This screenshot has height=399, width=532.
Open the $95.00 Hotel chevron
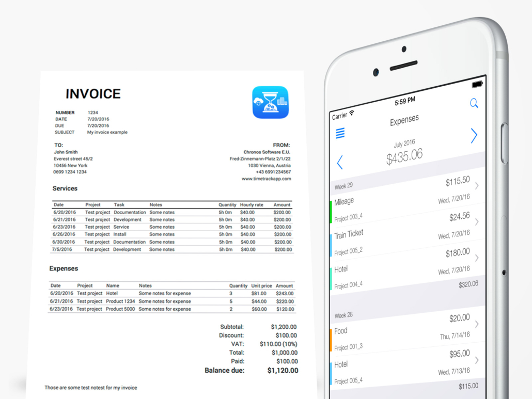(x=477, y=360)
